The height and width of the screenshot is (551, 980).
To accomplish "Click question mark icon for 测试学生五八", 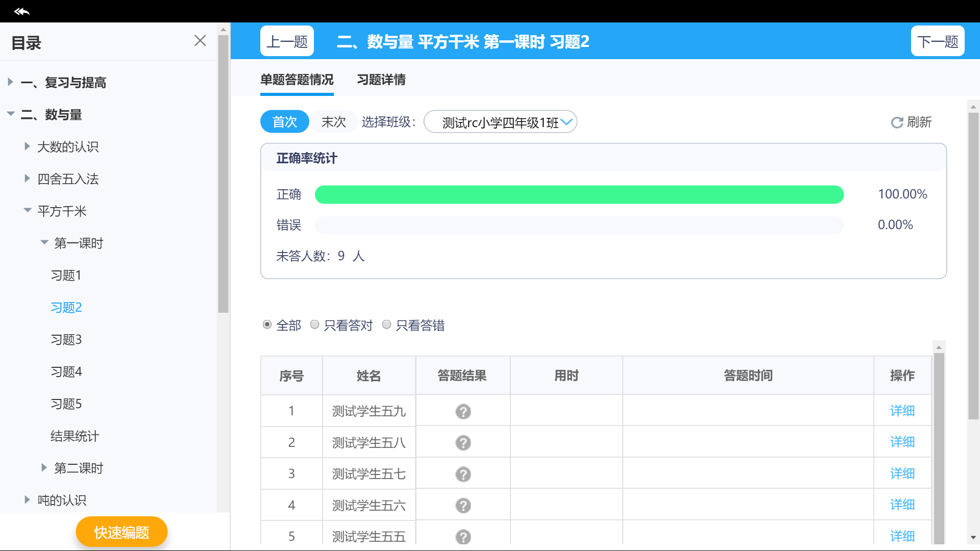I will coord(463,443).
